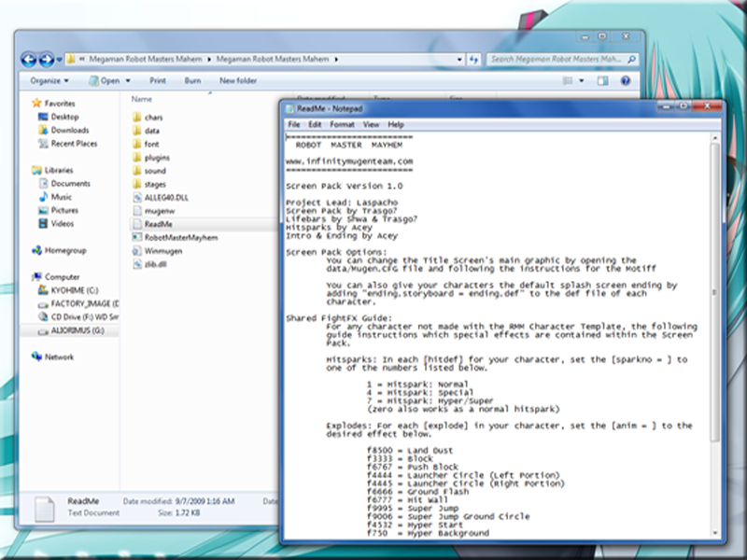The width and height of the screenshot is (747, 560).
Task: Change view with the views icon
Action: 568,80
